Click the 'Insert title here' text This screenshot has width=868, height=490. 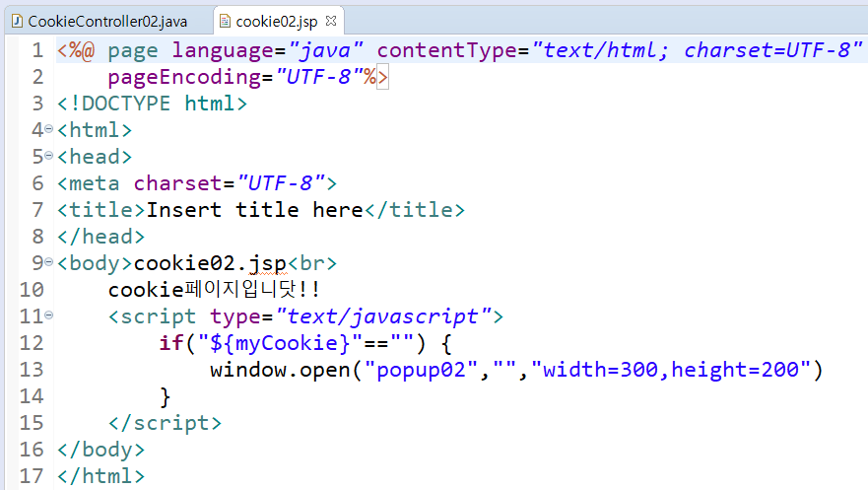click(x=254, y=210)
